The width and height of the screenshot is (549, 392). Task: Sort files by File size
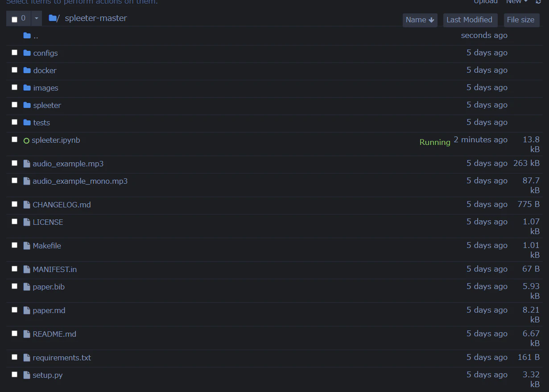click(x=521, y=20)
